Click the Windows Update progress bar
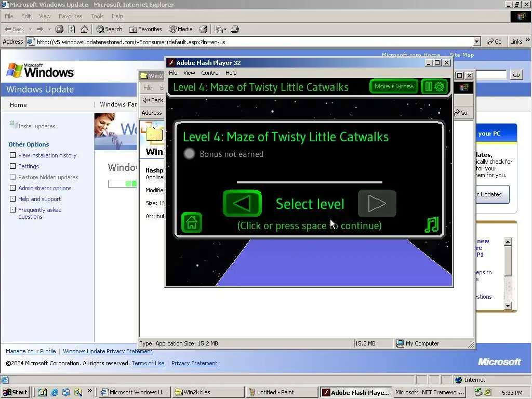 123,183
